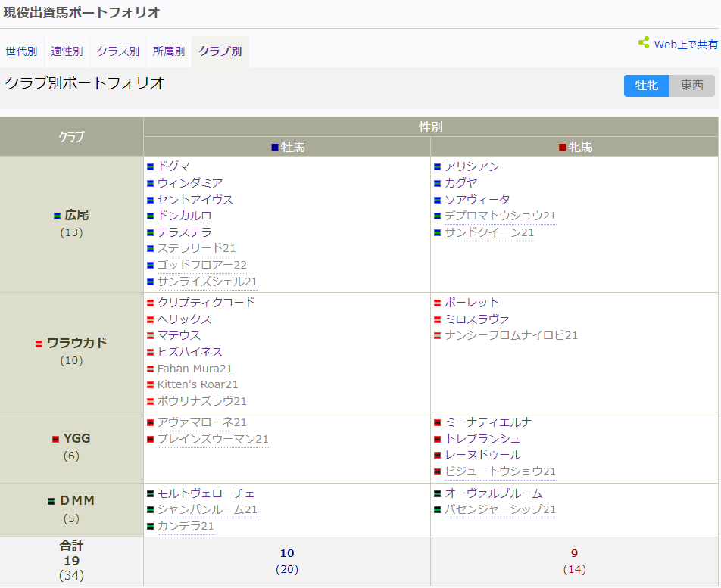Click the red square icon beside クリプティックコード
Screen dimensions: 721x588
click(151, 301)
